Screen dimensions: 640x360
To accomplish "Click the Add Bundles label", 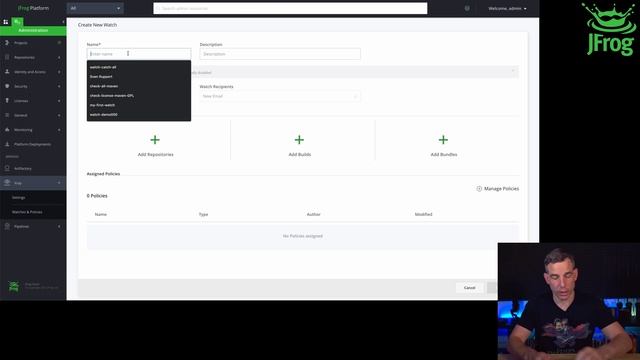I will [x=444, y=154].
